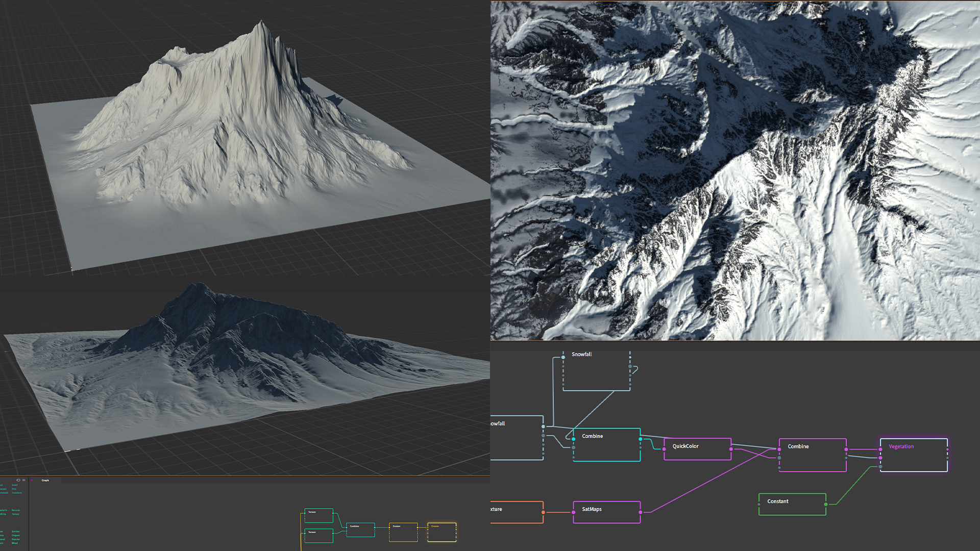This screenshot has height=551, width=980.
Task: Click the SatMaps node's output port
Action: 641,512
